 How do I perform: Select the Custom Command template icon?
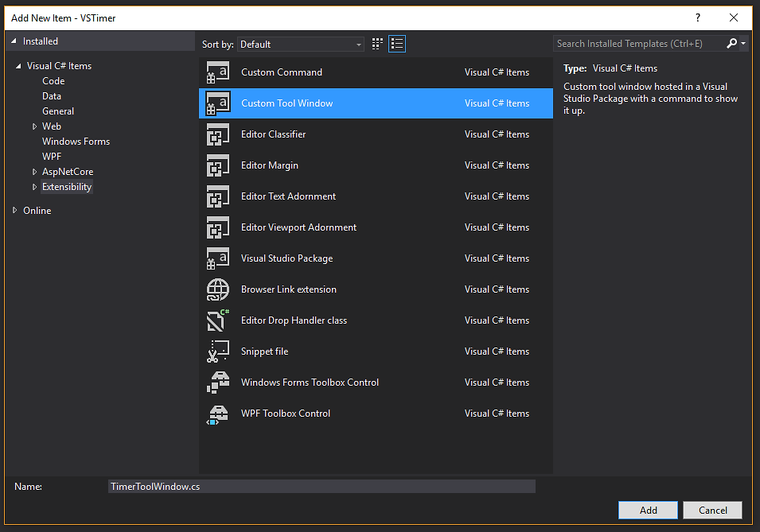click(217, 72)
